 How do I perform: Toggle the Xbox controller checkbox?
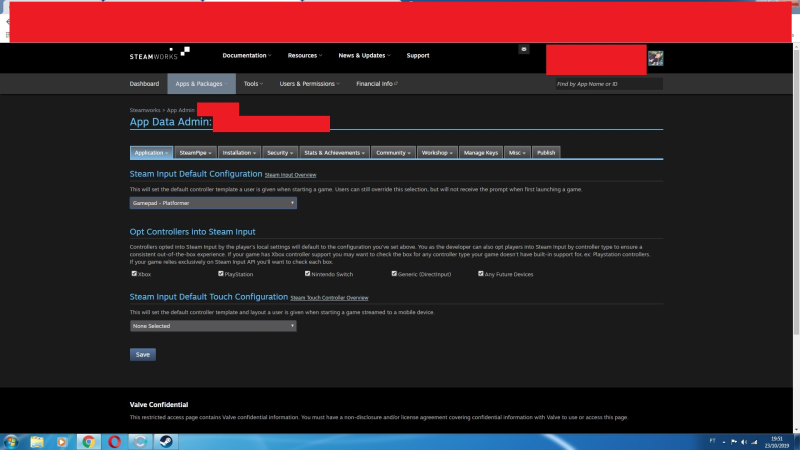pos(134,273)
